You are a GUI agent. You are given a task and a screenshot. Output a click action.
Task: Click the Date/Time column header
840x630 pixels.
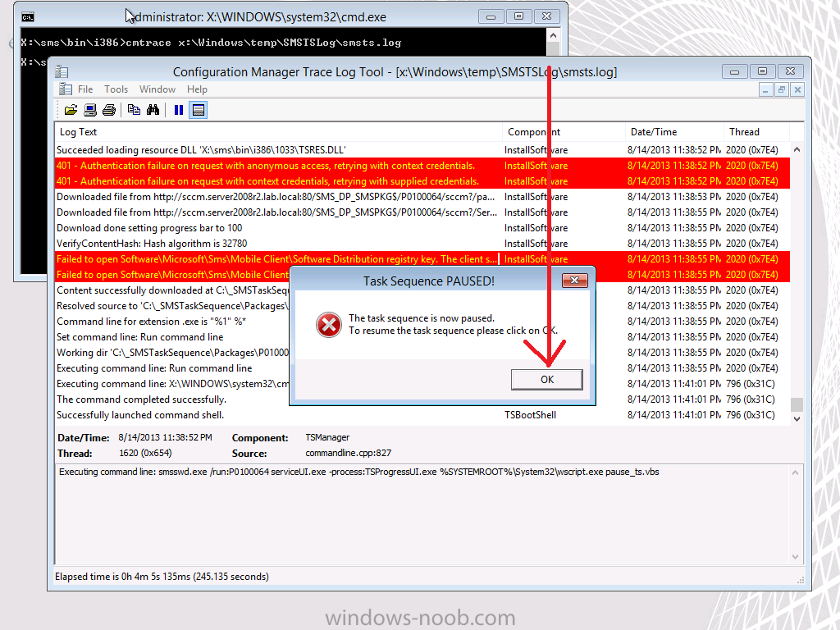pos(674,132)
